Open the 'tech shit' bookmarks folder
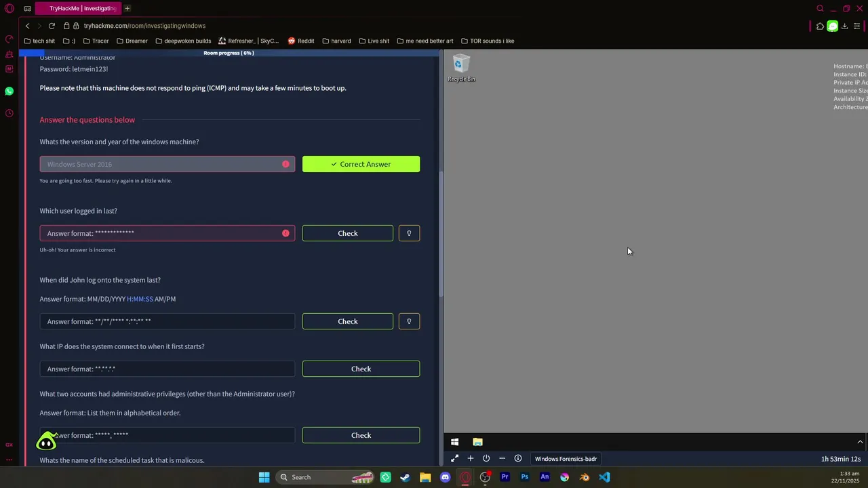This screenshot has height=488, width=868. coord(39,41)
